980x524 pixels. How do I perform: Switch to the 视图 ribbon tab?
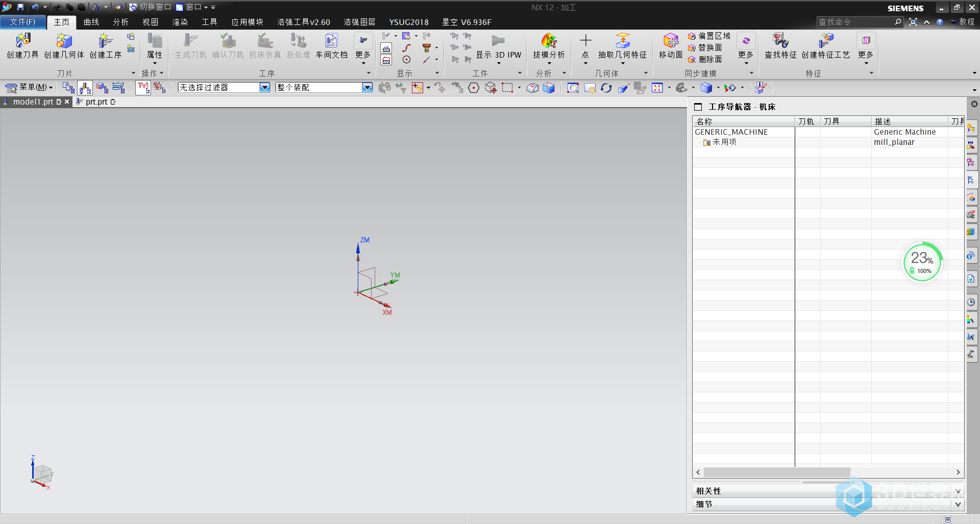coord(151,22)
